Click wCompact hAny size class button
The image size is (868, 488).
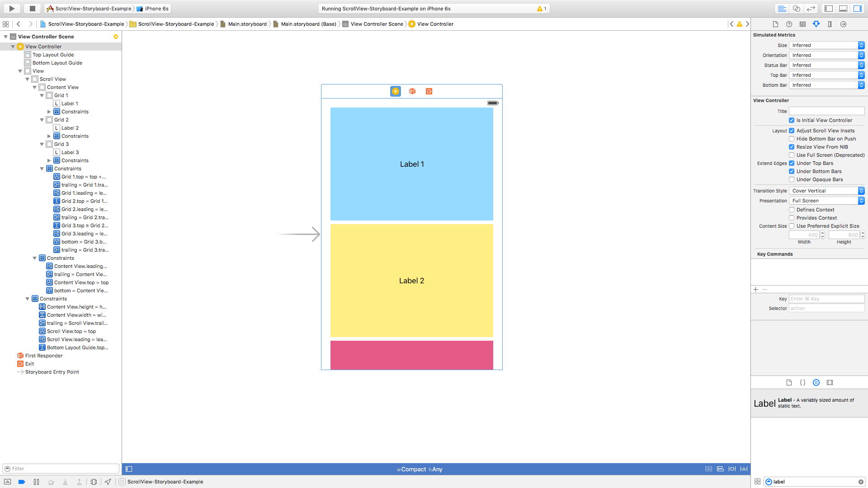[x=420, y=469]
